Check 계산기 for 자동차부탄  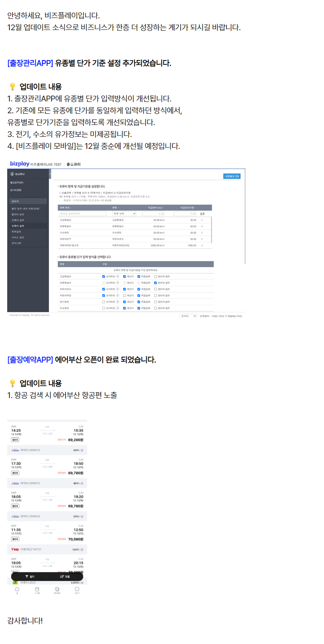click(125, 296)
